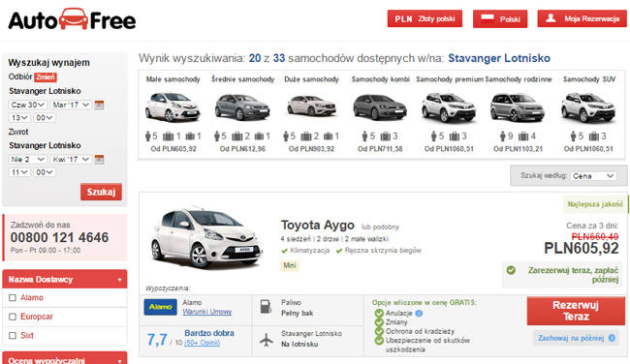Click the green check by Zarezerwuj teraz

click(511, 270)
